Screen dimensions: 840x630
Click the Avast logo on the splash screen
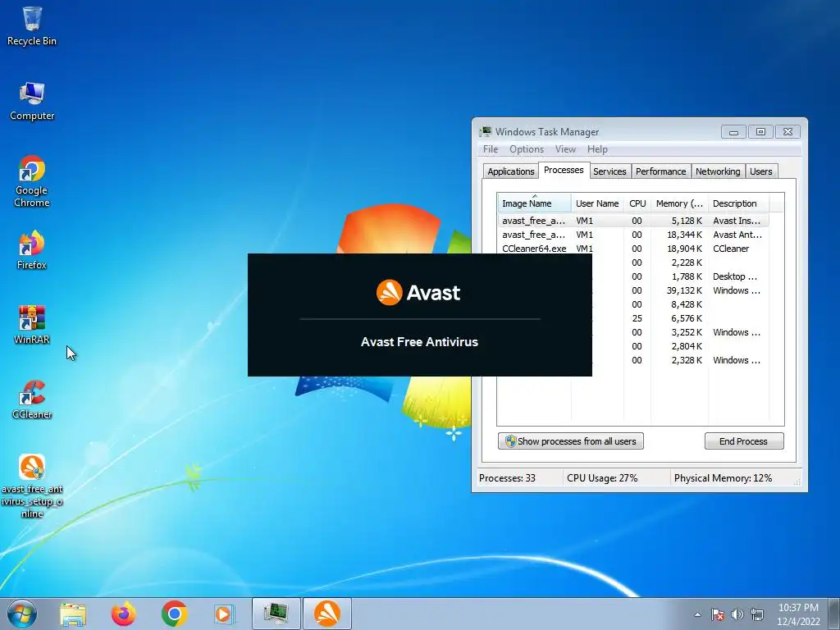click(x=418, y=293)
